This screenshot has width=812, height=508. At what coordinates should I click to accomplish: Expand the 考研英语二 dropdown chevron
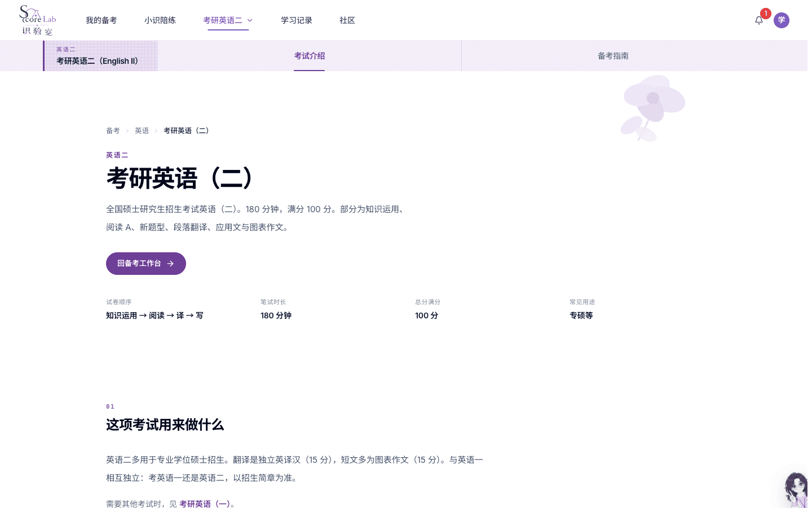[x=250, y=20]
